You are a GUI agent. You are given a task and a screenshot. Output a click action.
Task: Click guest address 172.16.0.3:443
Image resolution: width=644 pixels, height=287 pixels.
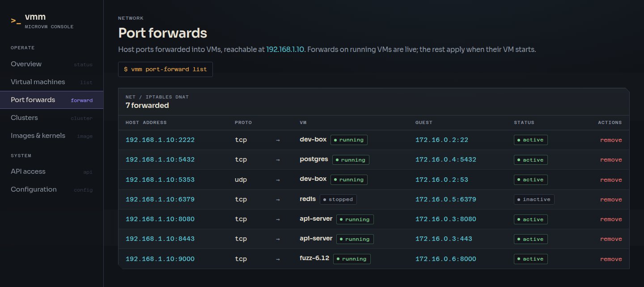point(444,239)
